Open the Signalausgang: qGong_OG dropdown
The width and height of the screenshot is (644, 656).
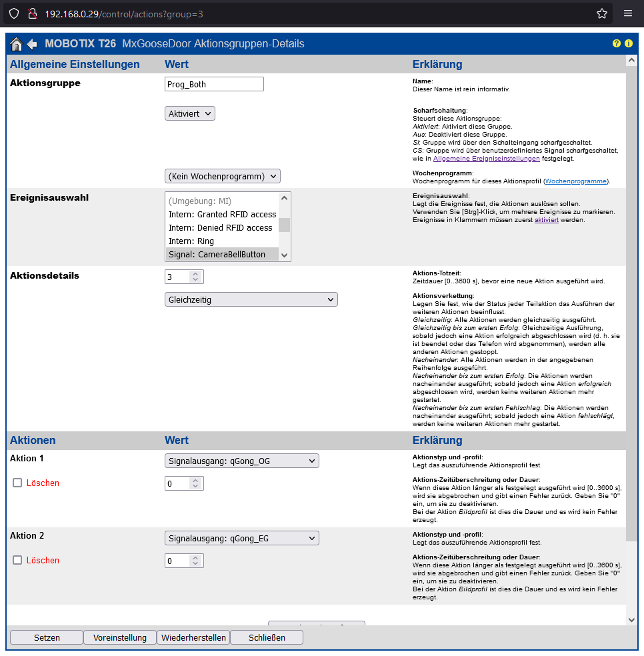[x=242, y=461]
